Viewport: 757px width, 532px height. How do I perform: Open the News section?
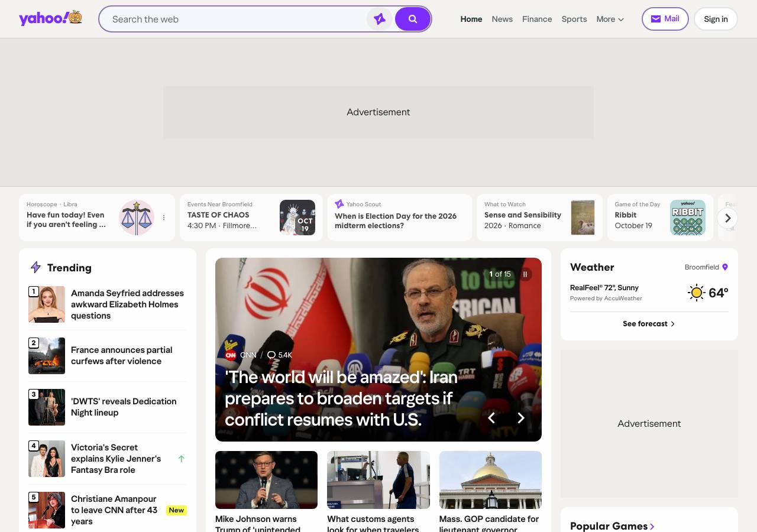click(502, 19)
